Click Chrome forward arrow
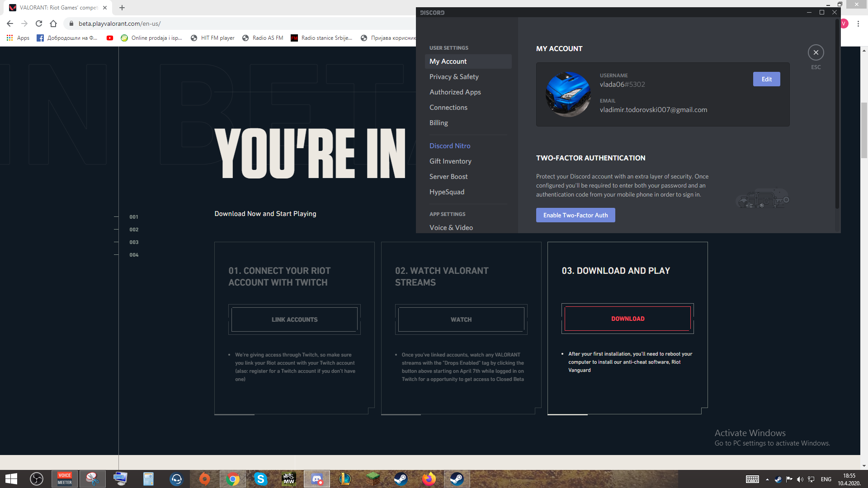The width and height of the screenshot is (868, 488). [x=24, y=23]
